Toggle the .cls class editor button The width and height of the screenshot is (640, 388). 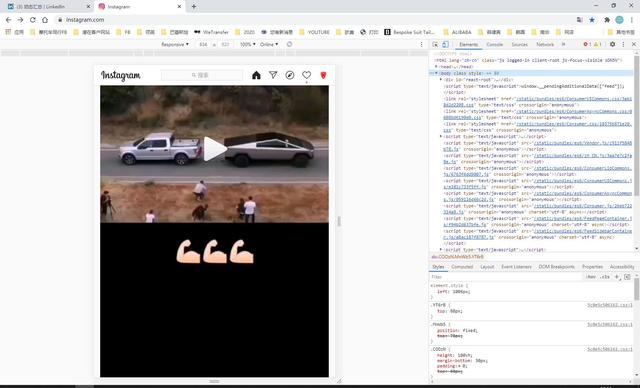[x=605, y=277]
